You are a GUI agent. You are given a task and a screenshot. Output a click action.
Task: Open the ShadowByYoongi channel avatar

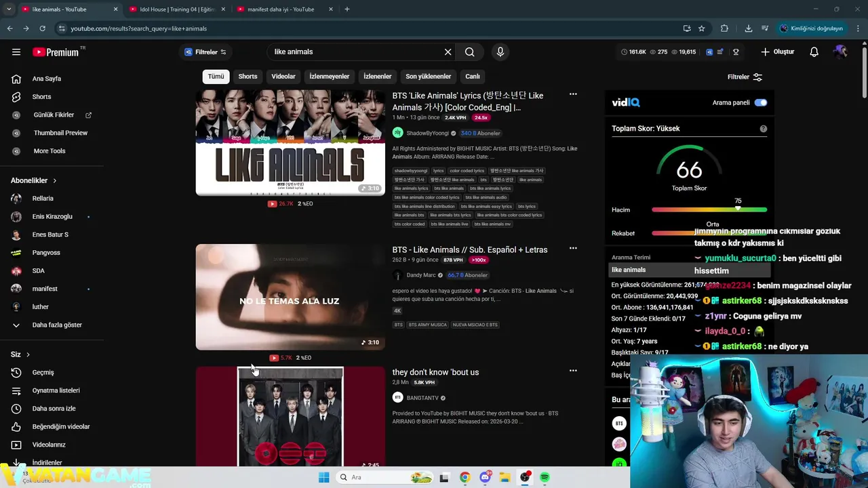398,133
